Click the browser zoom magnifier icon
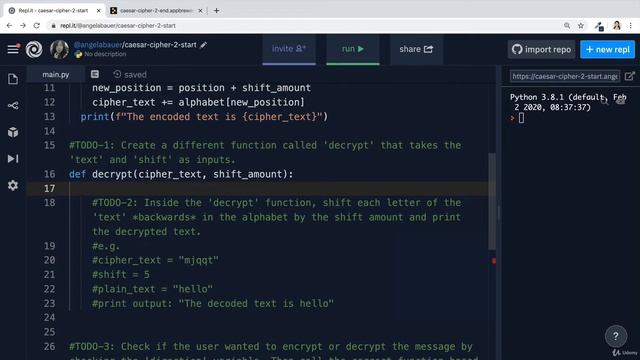 567,25
